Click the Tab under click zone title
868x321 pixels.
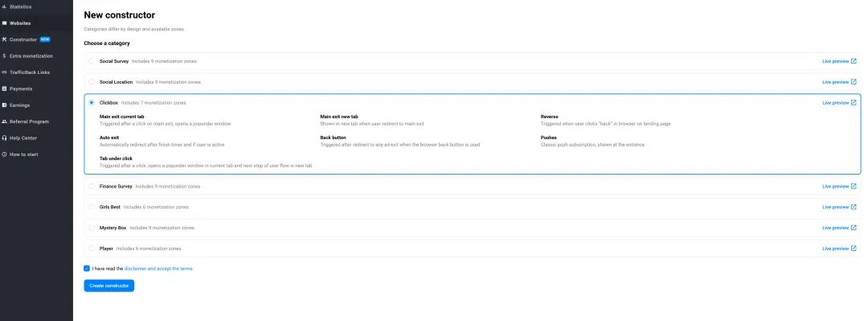coord(117,158)
